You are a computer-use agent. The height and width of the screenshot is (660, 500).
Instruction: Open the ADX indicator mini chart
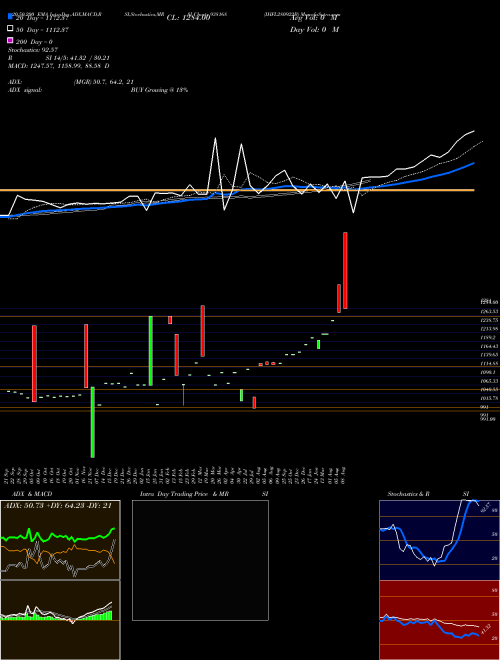pyautogui.click(x=60, y=540)
